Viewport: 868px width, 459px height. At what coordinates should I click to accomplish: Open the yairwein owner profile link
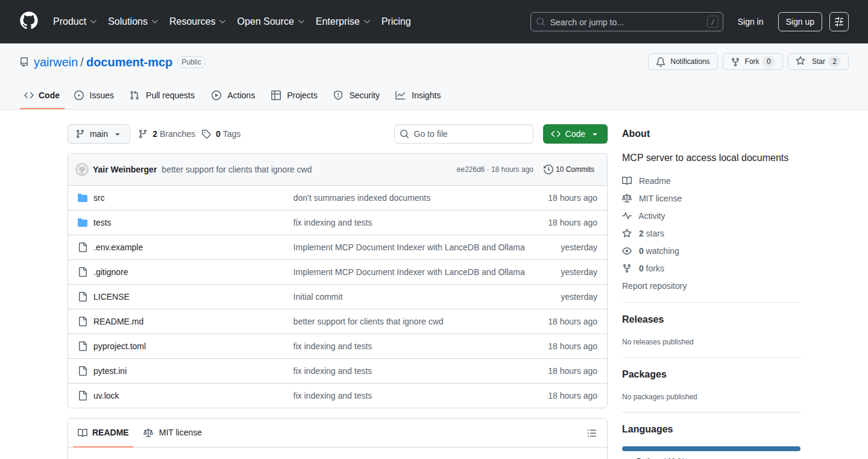pyautogui.click(x=56, y=62)
